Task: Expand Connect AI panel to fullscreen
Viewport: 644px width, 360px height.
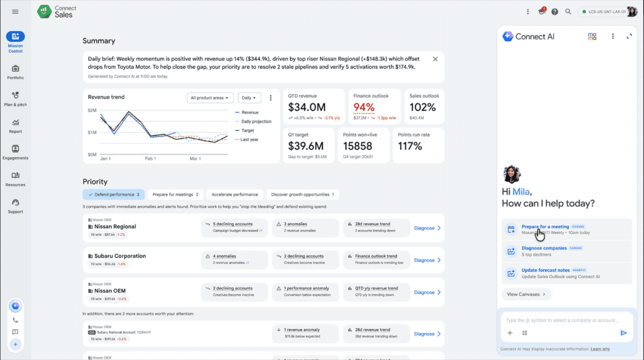Action: tap(629, 37)
